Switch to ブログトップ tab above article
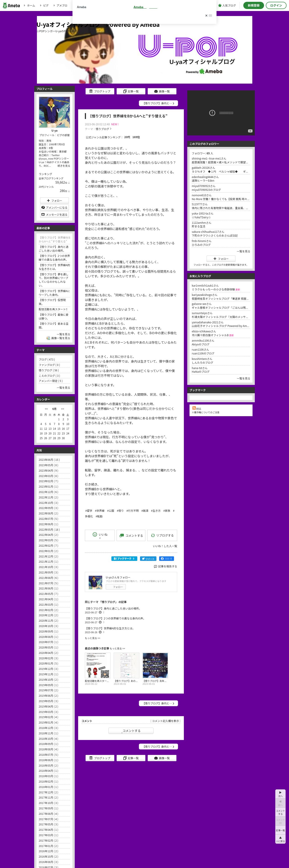 100,91
